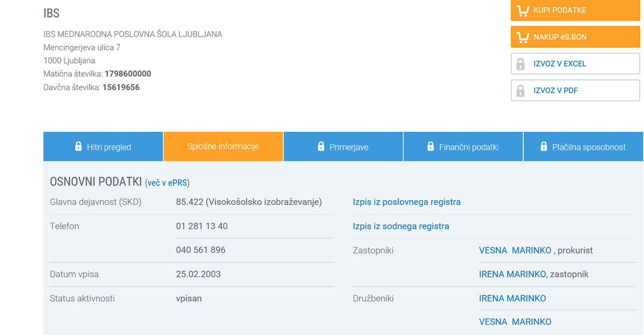Go to Finančni podatki tab
The width and height of the screenshot is (644, 335).
[463, 146]
